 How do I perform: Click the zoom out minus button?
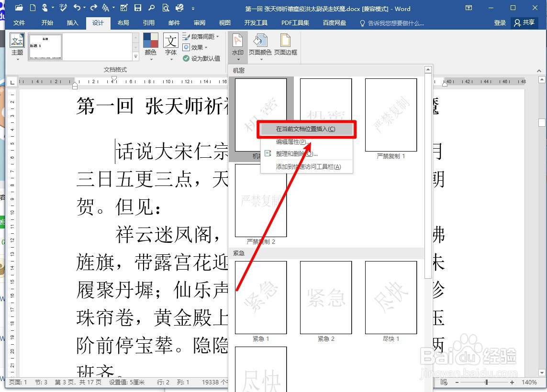tap(457, 382)
